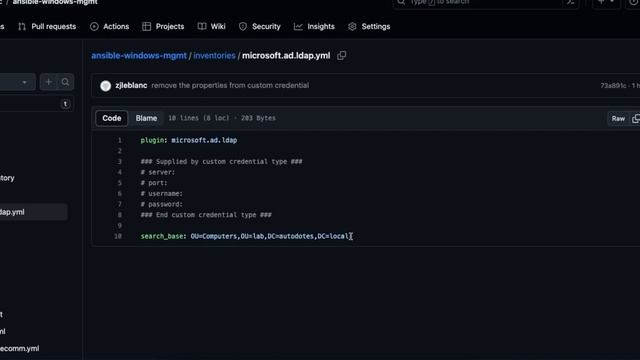
Task: Select the ldap.yml file in tree
Action: (33, 212)
